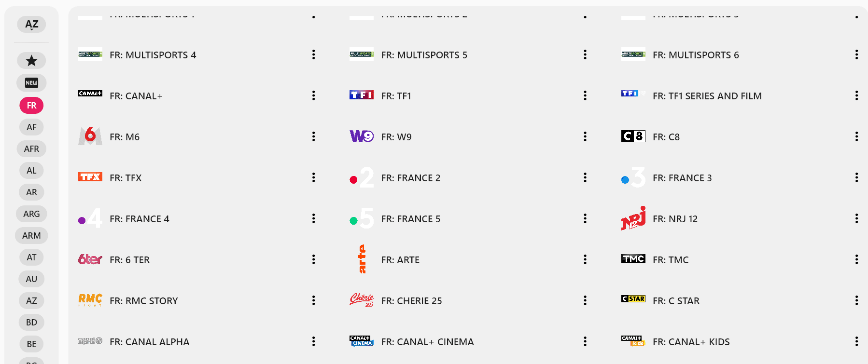Open the AZ sort dropdown
The height and width of the screenshot is (364, 868).
[x=31, y=25]
